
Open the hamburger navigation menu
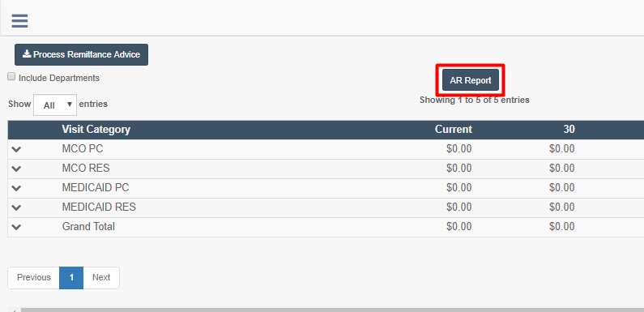point(19,20)
